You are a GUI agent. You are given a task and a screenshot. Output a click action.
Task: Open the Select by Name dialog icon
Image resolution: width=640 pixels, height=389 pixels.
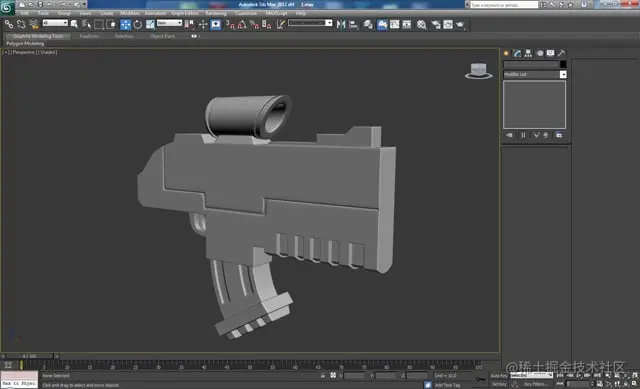pyautogui.click(x=87, y=24)
